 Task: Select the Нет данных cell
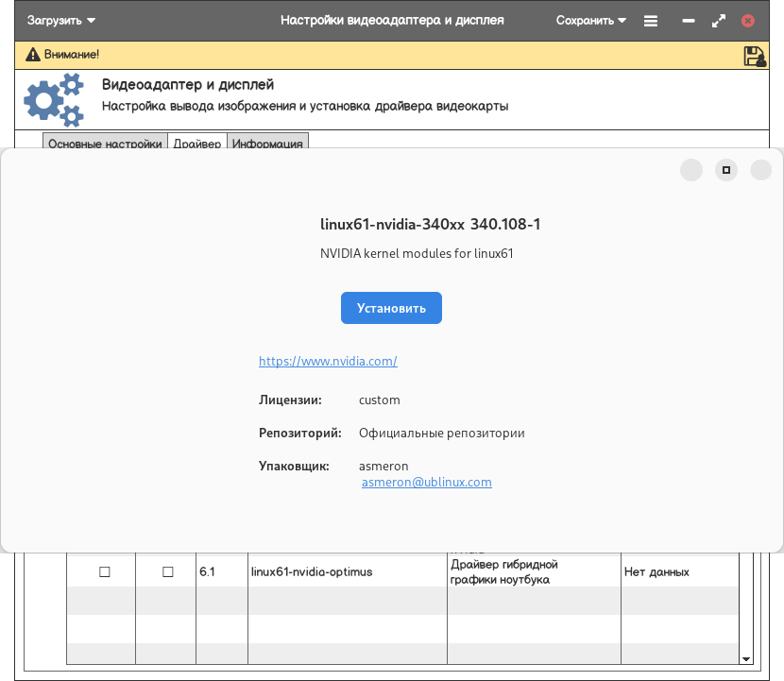point(680,571)
